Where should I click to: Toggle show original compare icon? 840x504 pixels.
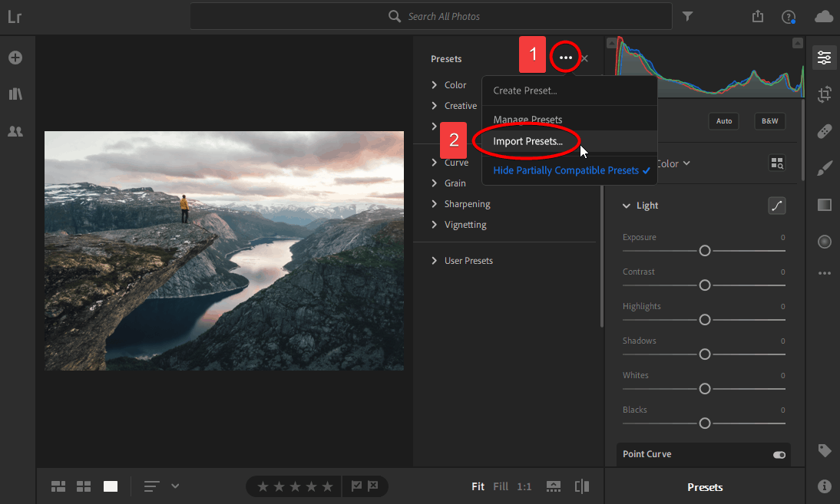(582, 486)
